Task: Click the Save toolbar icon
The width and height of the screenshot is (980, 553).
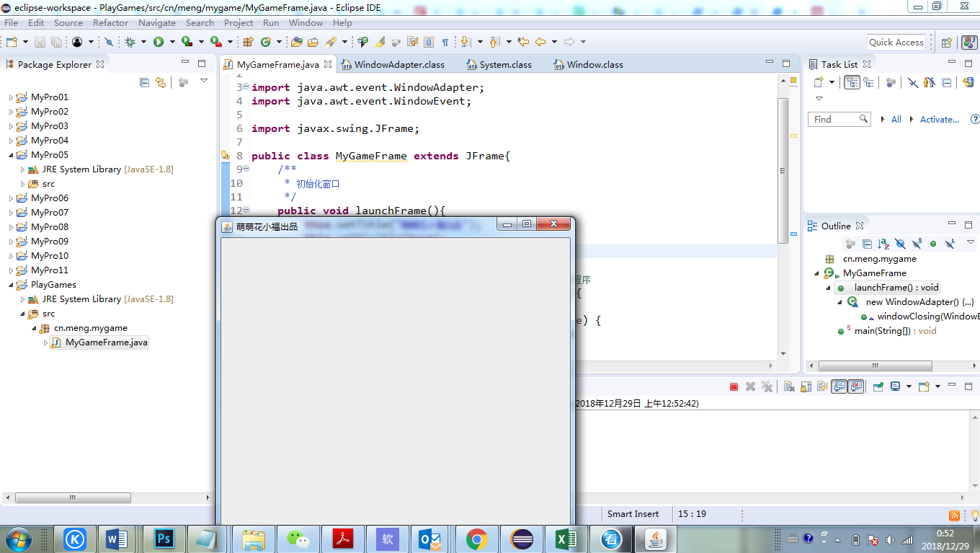Action: click(40, 42)
